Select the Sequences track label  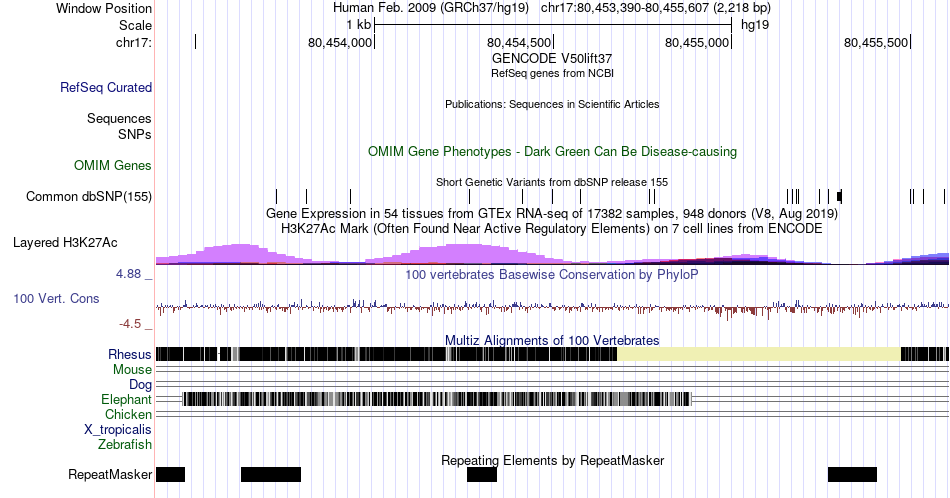pos(119,118)
